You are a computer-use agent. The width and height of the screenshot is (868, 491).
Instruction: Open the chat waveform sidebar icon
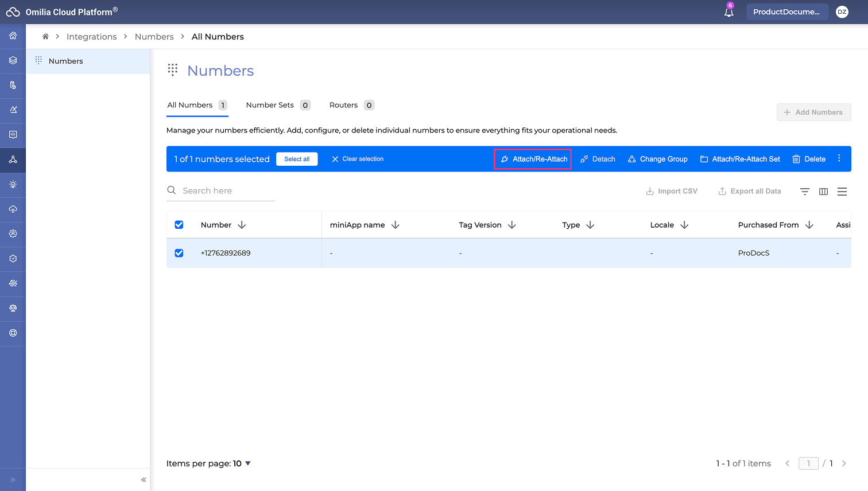13,135
